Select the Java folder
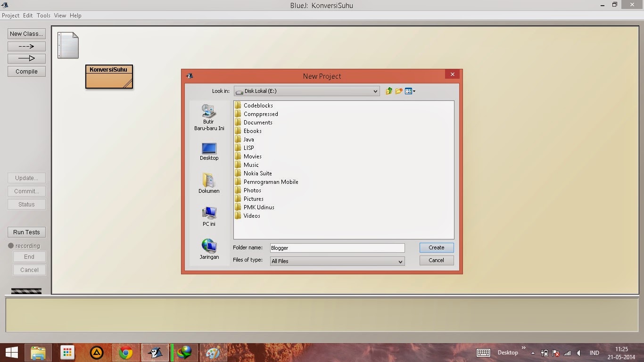The height and width of the screenshot is (362, 644). tap(244, 140)
